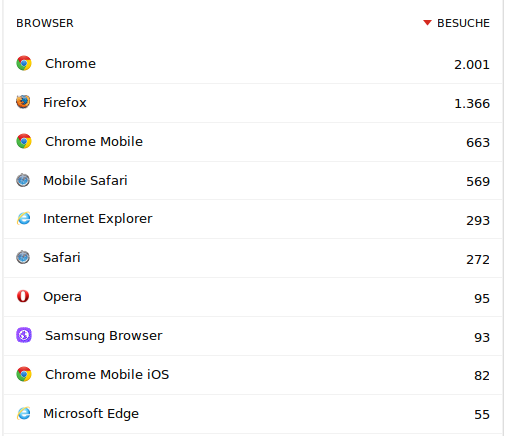Click the purple Samsung Browser icon

(24, 335)
